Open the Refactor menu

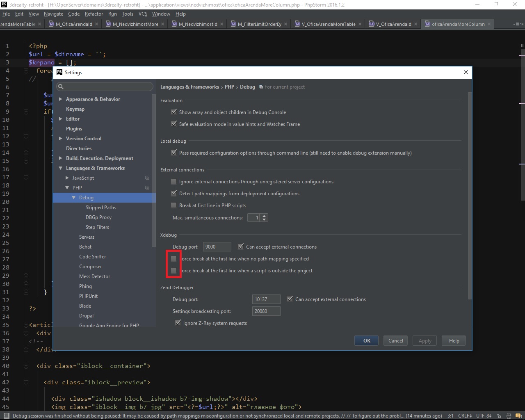(94, 14)
